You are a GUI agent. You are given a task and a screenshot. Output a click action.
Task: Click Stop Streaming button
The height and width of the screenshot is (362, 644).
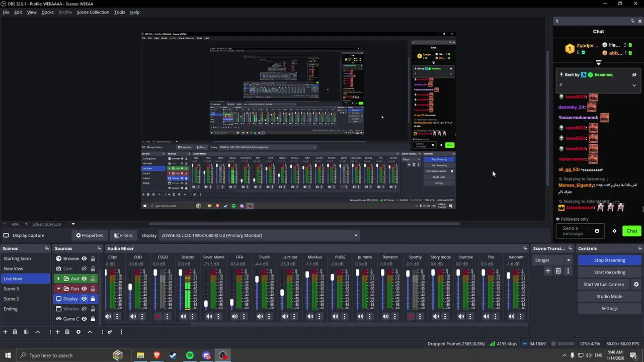coord(609,260)
